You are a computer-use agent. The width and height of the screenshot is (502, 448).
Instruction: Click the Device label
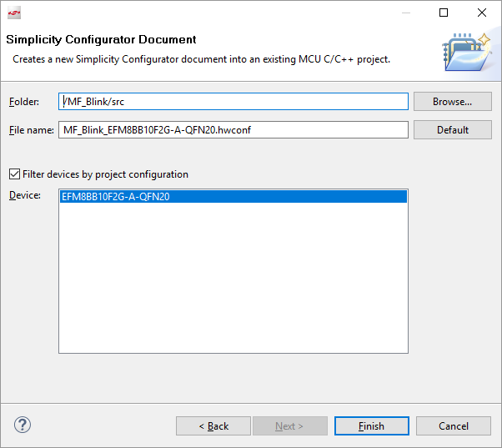coord(24,195)
